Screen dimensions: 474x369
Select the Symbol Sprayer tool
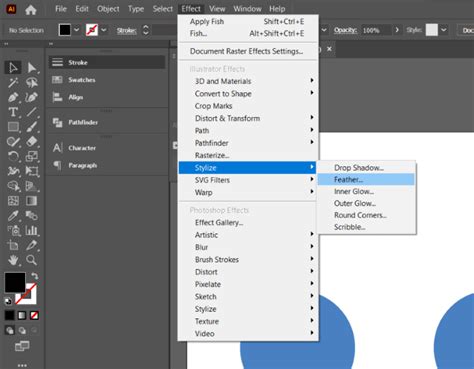pos(13,230)
